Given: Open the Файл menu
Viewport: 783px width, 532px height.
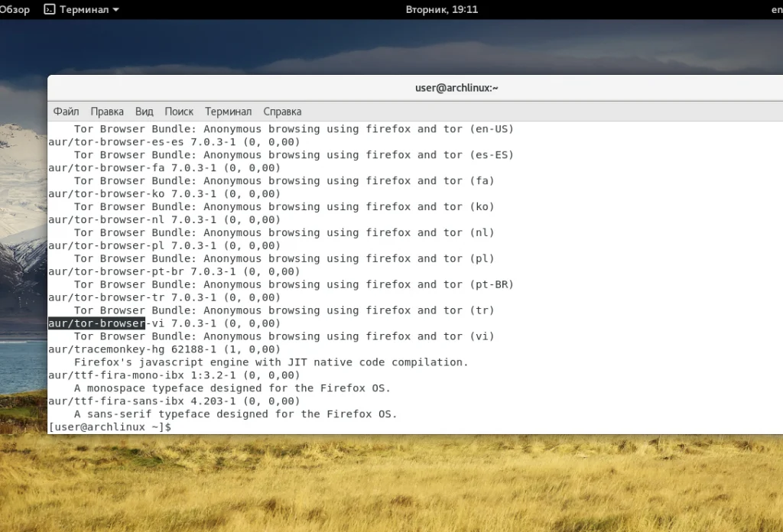Looking at the screenshot, I should 66,112.
